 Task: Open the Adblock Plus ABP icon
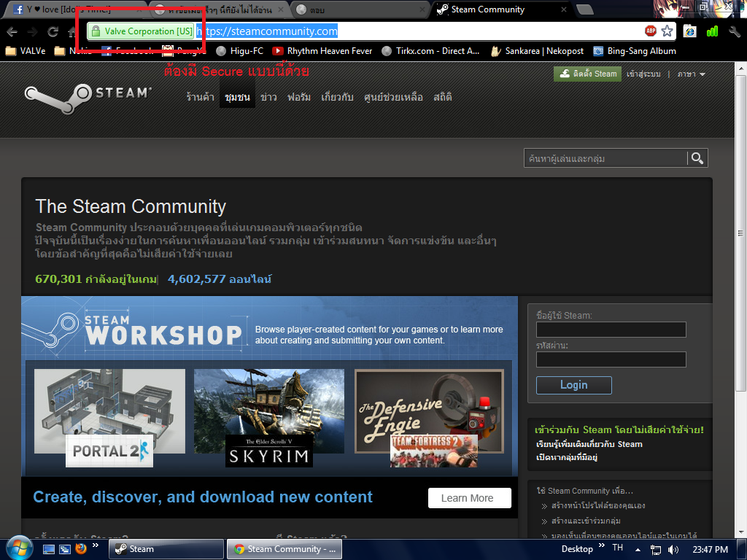tap(650, 31)
